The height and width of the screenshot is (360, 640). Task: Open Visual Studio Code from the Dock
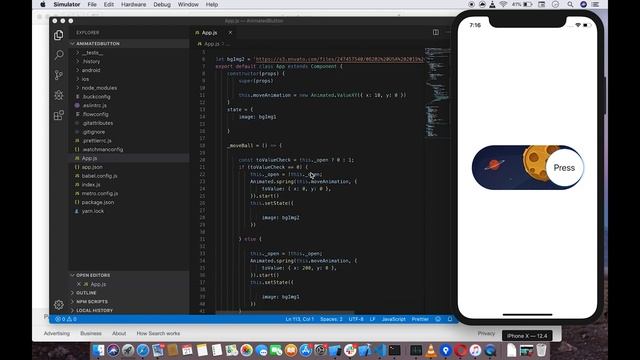[380, 350]
